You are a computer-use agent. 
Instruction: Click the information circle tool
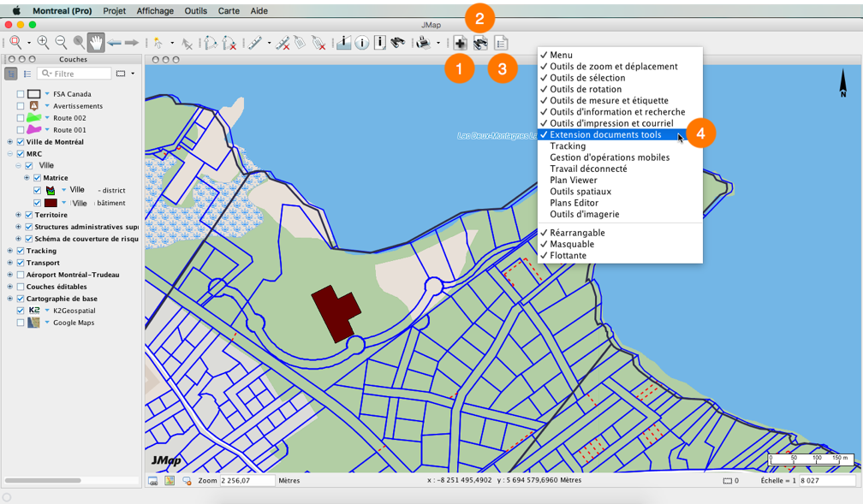pyautogui.click(x=362, y=43)
